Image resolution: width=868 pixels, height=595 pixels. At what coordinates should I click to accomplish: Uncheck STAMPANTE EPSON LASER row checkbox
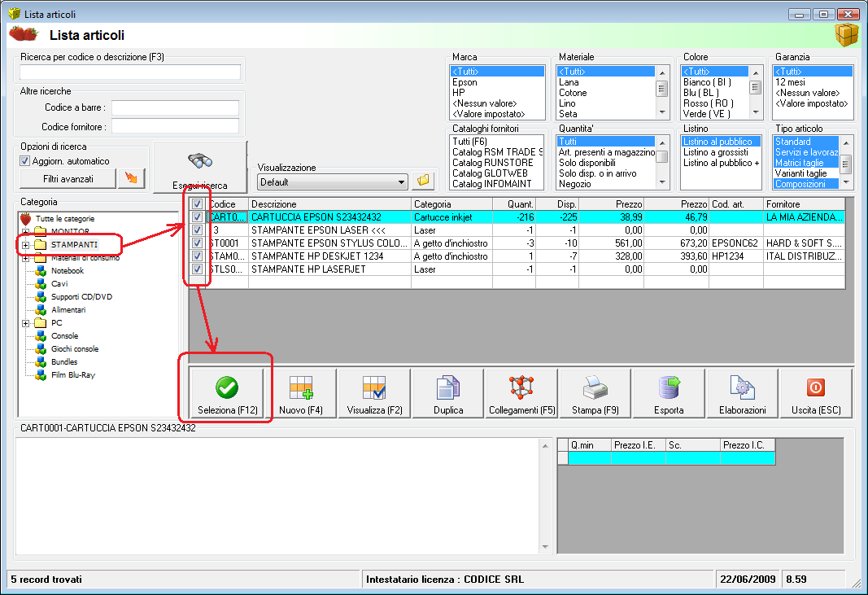[197, 230]
